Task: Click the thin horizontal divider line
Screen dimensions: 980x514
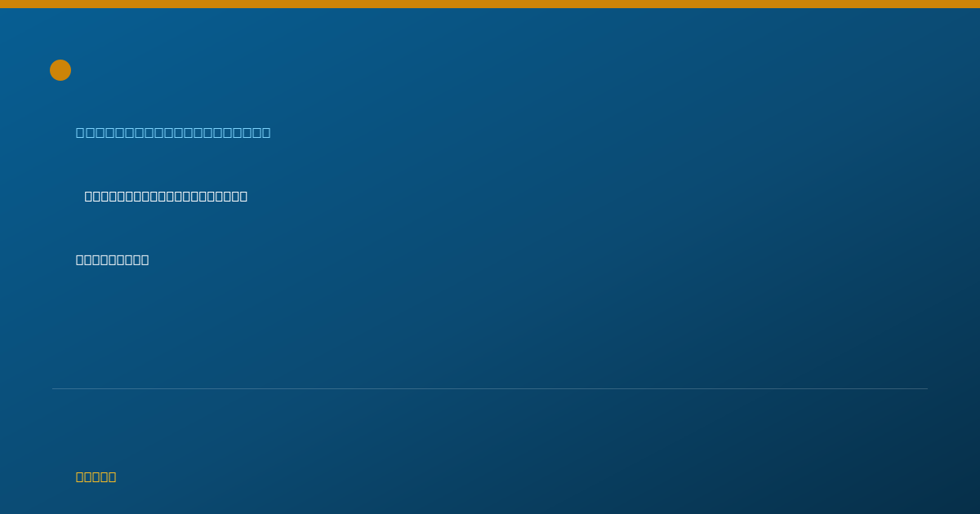Action: (490, 388)
